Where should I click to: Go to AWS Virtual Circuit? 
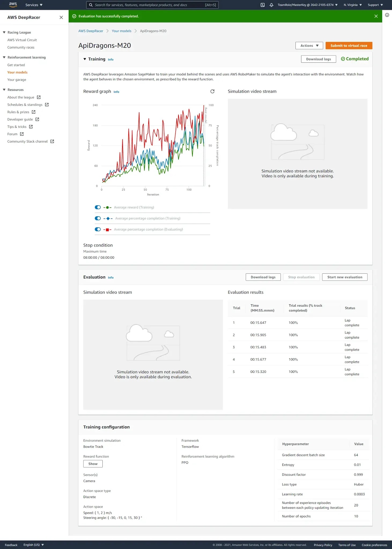(22, 40)
